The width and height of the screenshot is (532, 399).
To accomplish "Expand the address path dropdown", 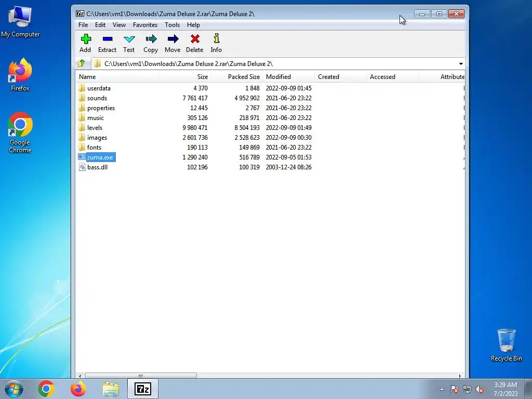I will (x=461, y=64).
